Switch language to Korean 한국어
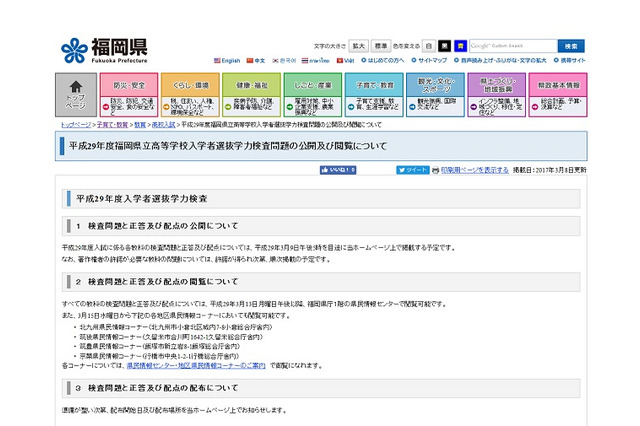 (x=288, y=60)
